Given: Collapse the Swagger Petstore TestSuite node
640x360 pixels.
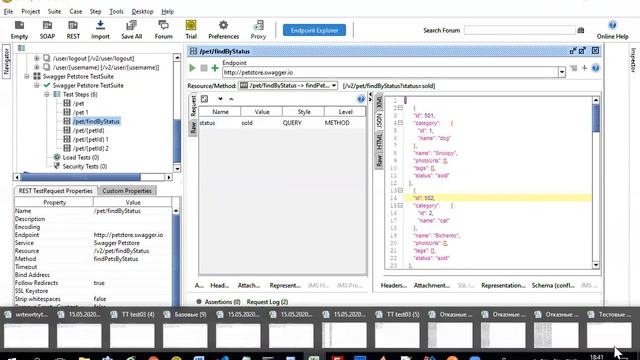Looking at the screenshot, I should pos(27,76).
